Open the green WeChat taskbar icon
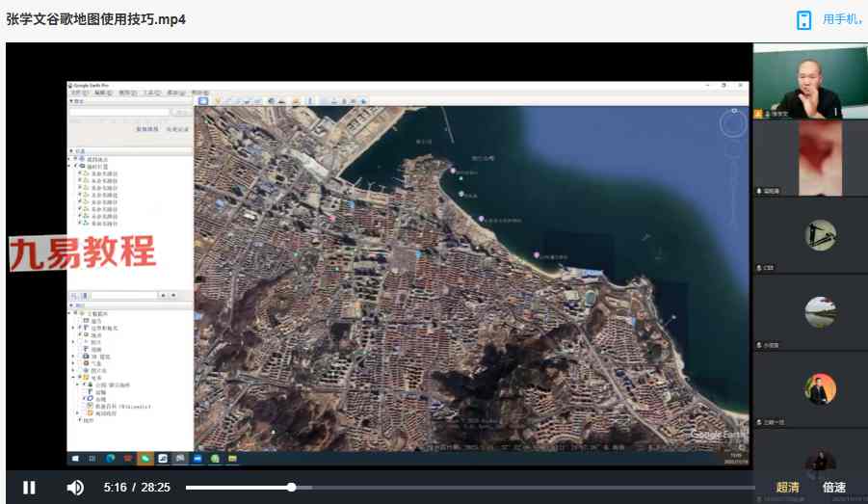 [x=145, y=458]
